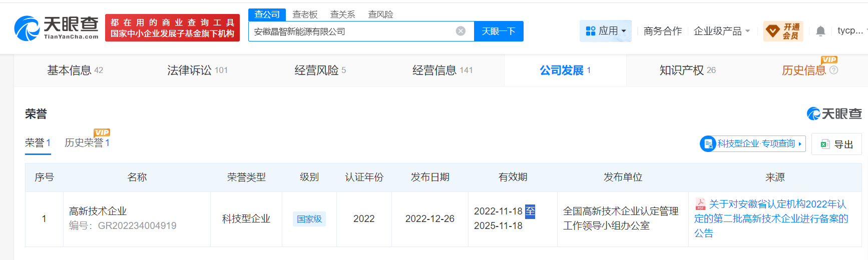Open the 知识产权 tab
The width and height of the screenshot is (868, 260).
687,70
